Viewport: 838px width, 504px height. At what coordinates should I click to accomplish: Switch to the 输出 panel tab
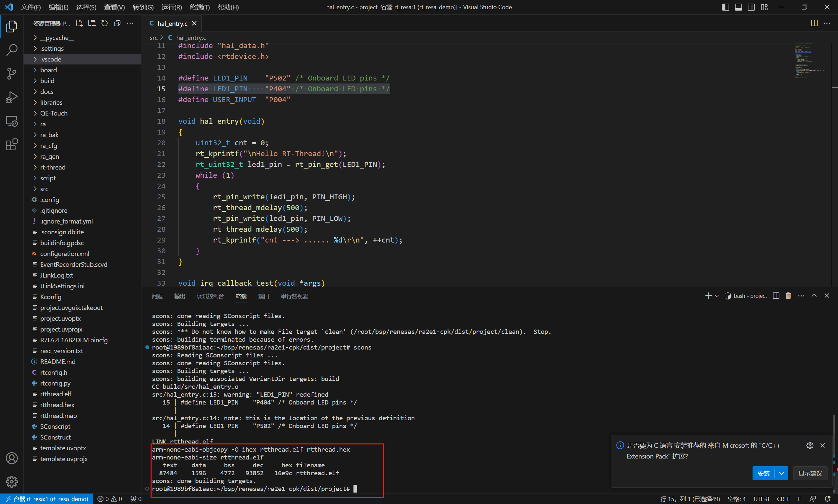179,296
